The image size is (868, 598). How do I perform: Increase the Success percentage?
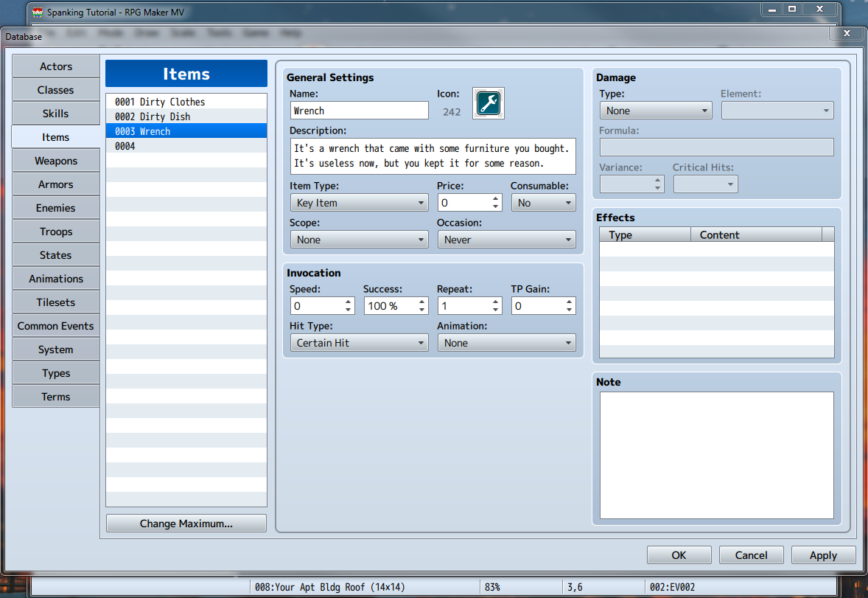click(x=421, y=302)
